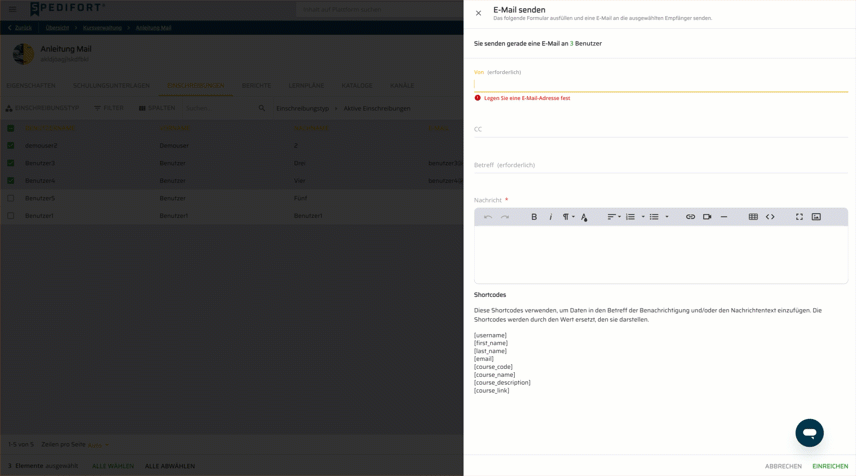
Task: Click the ABBRECHEN button
Action: [x=783, y=466]
